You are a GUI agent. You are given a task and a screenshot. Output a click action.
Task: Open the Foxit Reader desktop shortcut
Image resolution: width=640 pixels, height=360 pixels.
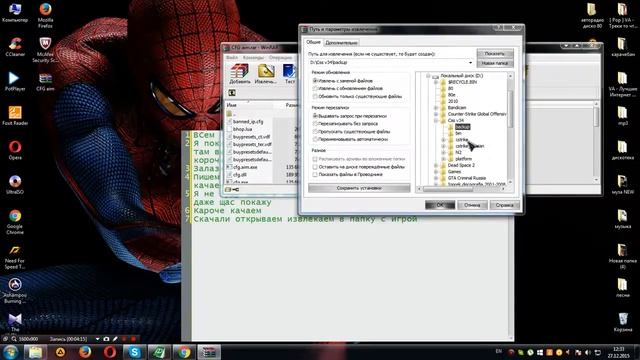(15, 115)
